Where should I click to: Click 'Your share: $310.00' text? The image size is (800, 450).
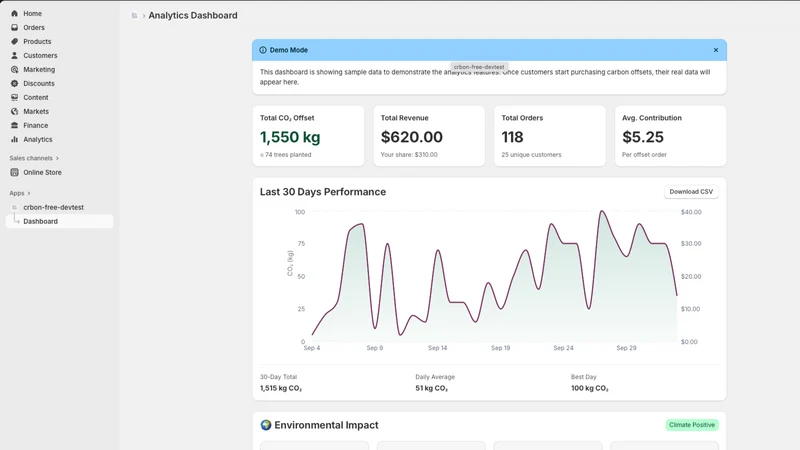(409, 155)
